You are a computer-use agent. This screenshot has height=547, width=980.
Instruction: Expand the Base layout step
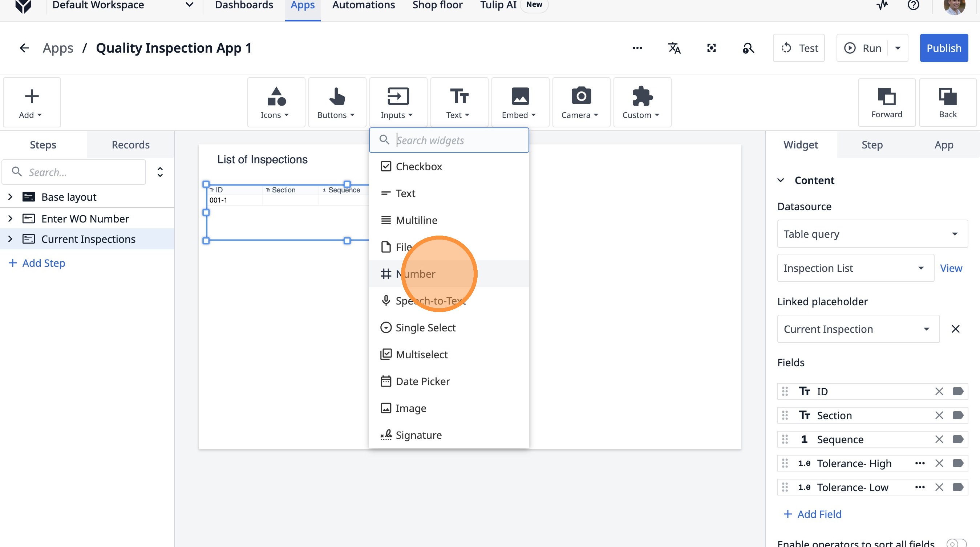10,197
